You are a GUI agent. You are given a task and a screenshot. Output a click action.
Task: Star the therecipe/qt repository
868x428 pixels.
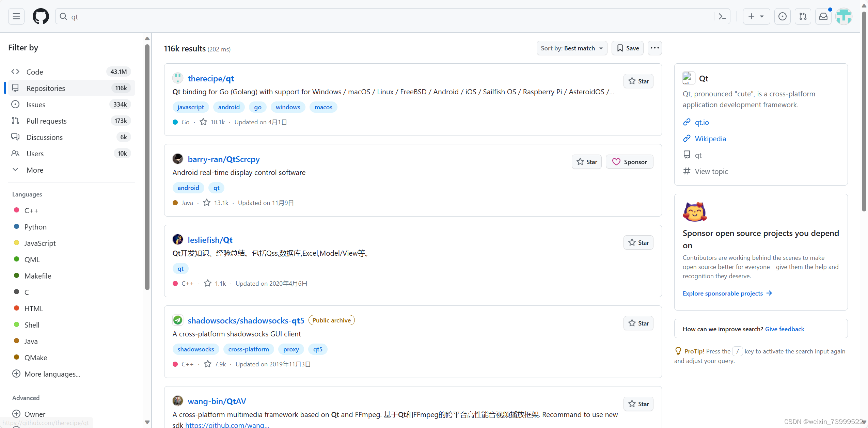coord(638,81)
